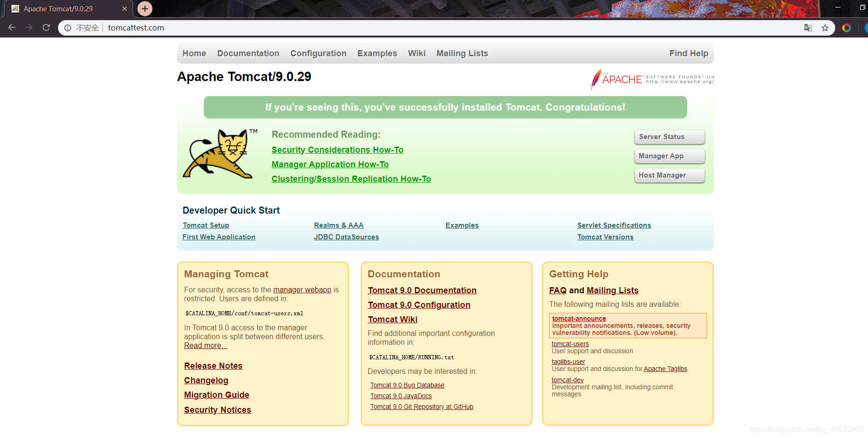
Task: Open the Realms & AAA link
Action: tap(339, 225)
